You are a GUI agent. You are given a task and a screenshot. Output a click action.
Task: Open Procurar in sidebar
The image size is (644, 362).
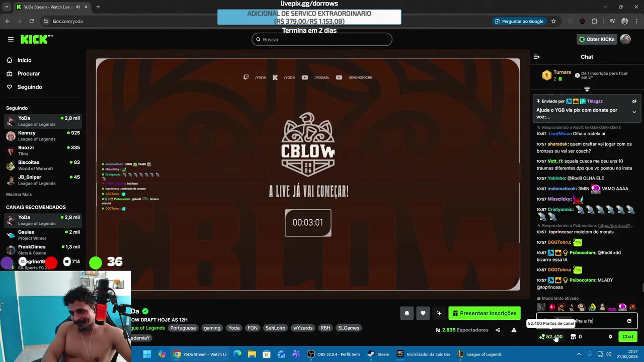coord(28,73)
